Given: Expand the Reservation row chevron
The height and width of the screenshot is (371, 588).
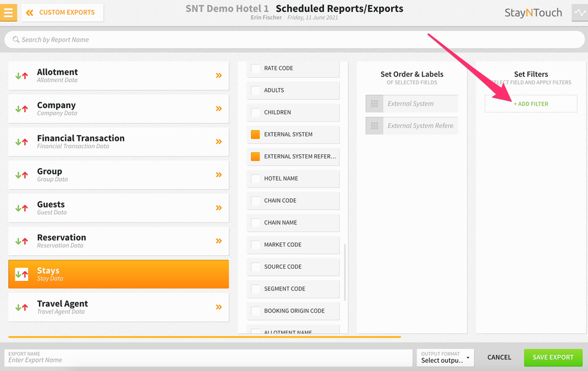Looking at the screenshot, I should (219, 241).
